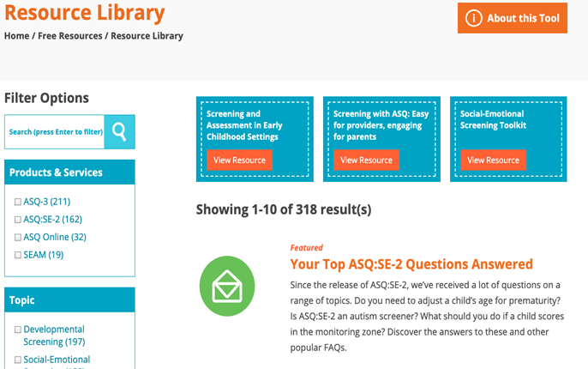Open Your Top ASQ:SE-2 Questions Answered article
Image resolution: width=588 pixels, height=369 pixels.
tap(411, 264)
